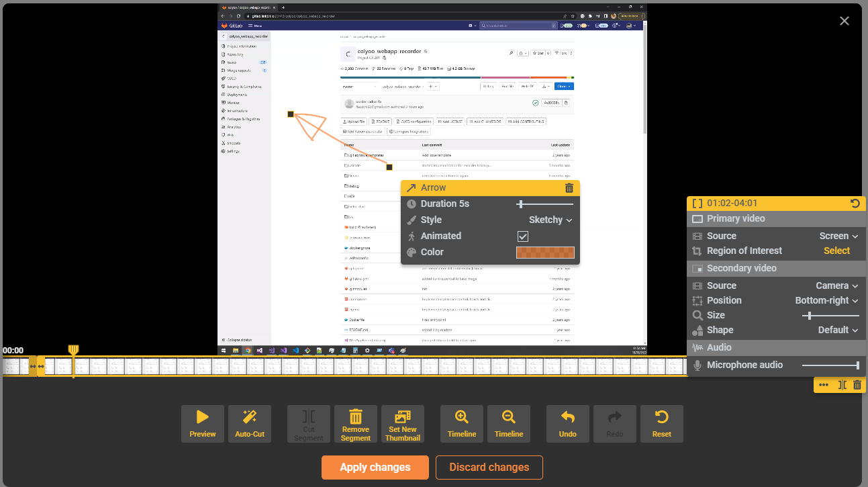868x487 pixels.
Task: Click the Cut Segment button
Action: pyautogui.click(x=309, y=424)
